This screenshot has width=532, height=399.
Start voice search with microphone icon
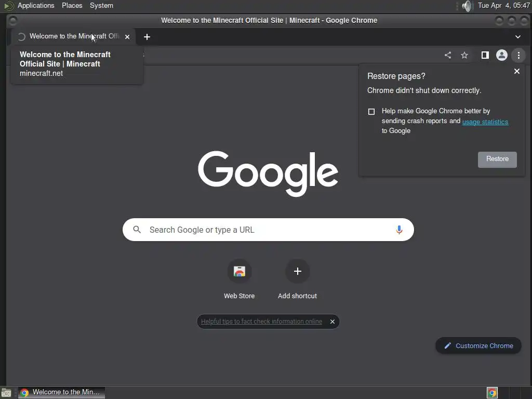tap(399, 230)
